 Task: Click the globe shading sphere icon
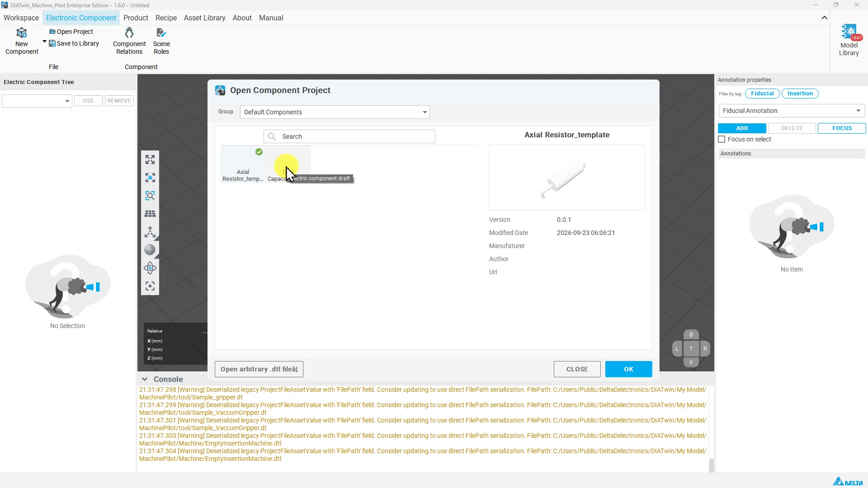coord(150,250)
